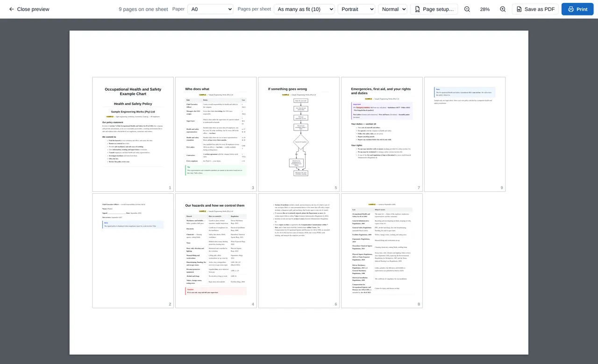Open the Normal margins dropdown
598x364 pixels.
pyautogui.click(x=392, y=9)
